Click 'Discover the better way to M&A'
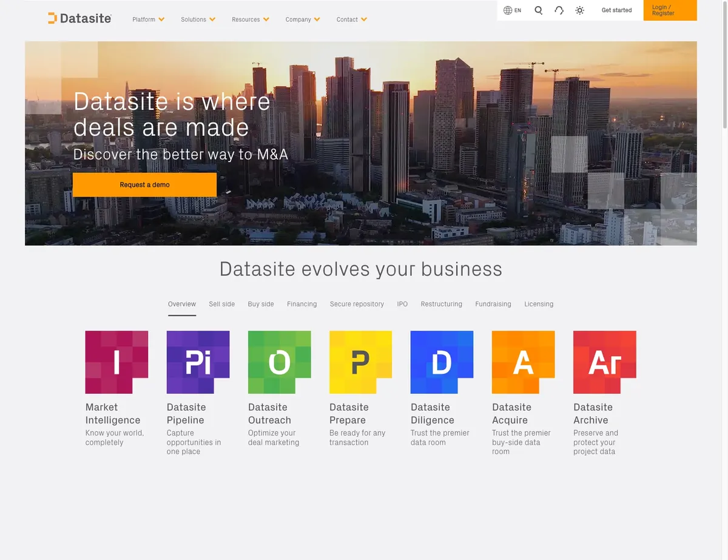Image resolution: width=728 pixels, height=560 pixels. (x=180, y=154)
